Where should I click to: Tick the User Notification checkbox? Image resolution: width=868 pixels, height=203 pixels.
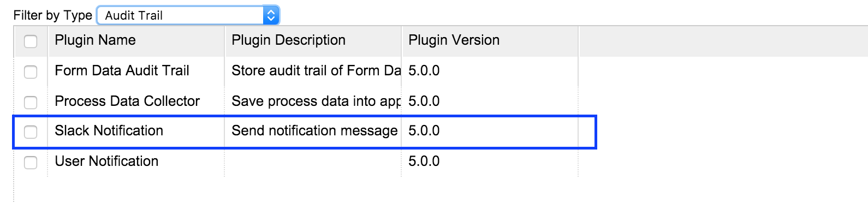(x=31, y=163)
